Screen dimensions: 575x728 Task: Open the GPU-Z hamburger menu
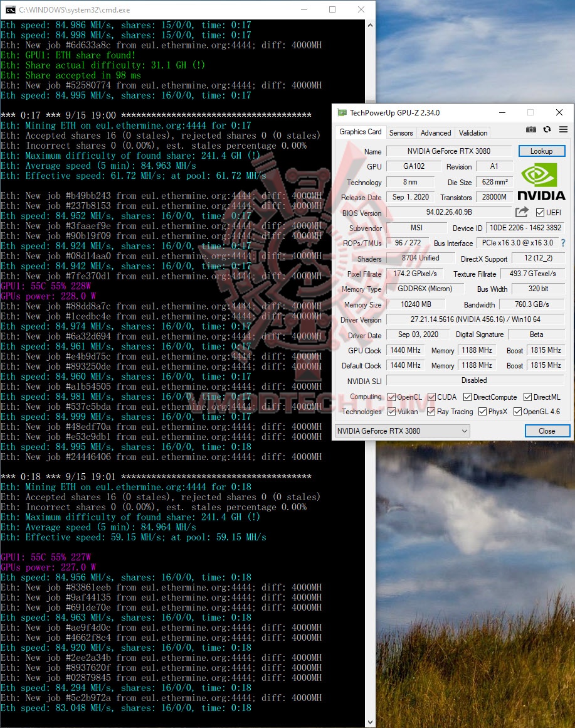coord(562,129)
